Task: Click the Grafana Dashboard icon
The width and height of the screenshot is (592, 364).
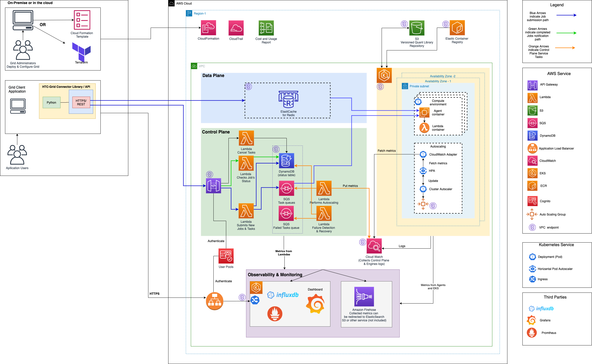Action: pos(315,304)
